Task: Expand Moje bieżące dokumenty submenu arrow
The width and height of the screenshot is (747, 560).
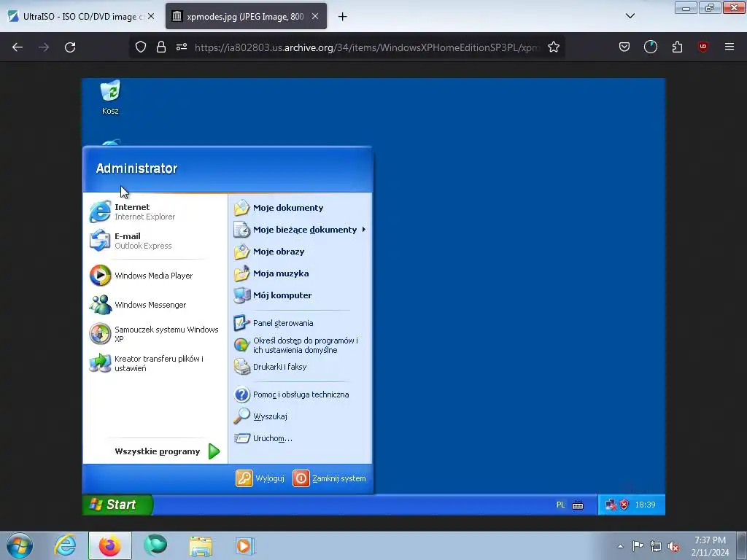Action: [364, 230]
